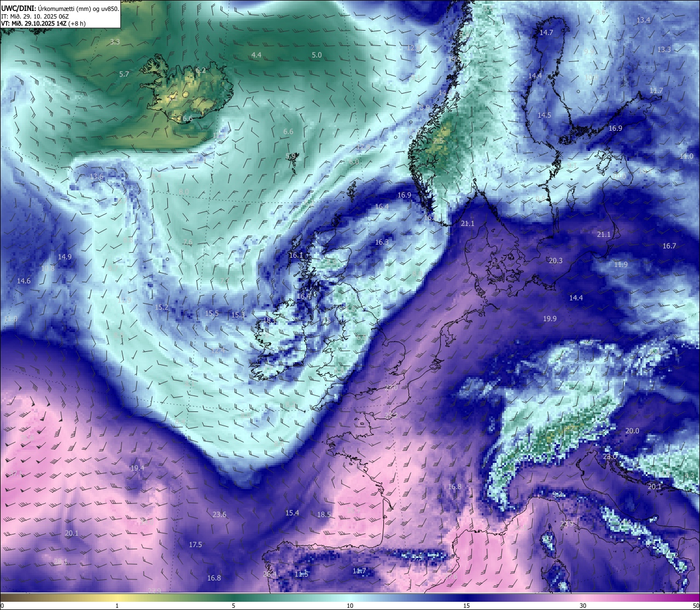Click the 15.4 value label

(292, 513)
